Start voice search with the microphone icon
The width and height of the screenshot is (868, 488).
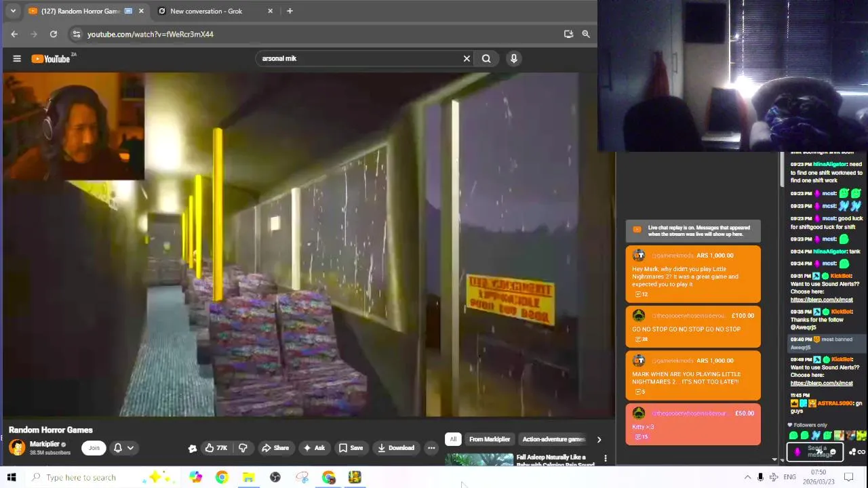click(x=513, y=58)
